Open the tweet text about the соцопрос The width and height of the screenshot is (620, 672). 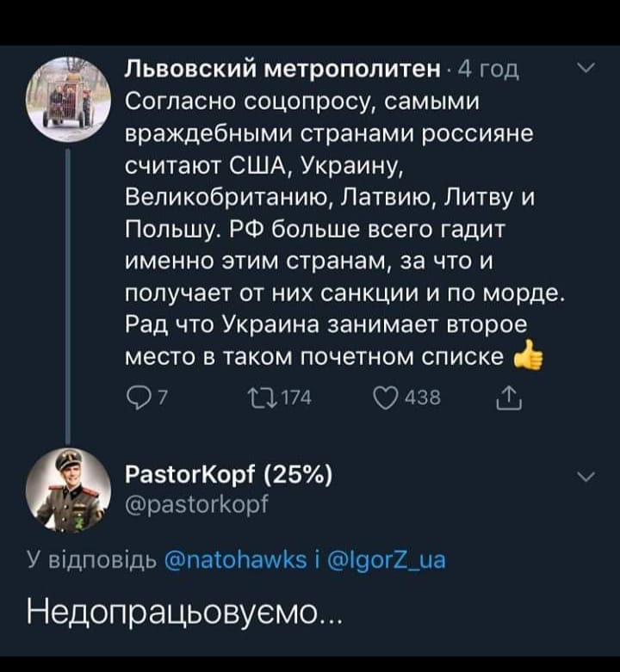tap(336, 215)
